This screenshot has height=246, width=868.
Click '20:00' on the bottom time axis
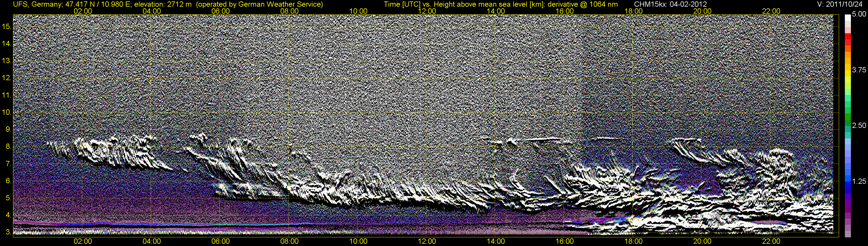pos(702,241)
